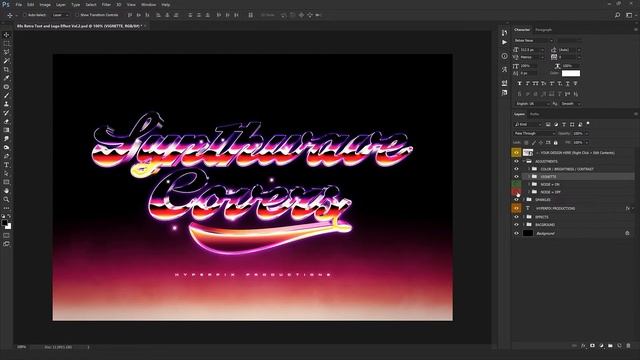Click the text Color swatch
Image resolution: width=640 pixels, height=360 pixels.
[571, 73]
